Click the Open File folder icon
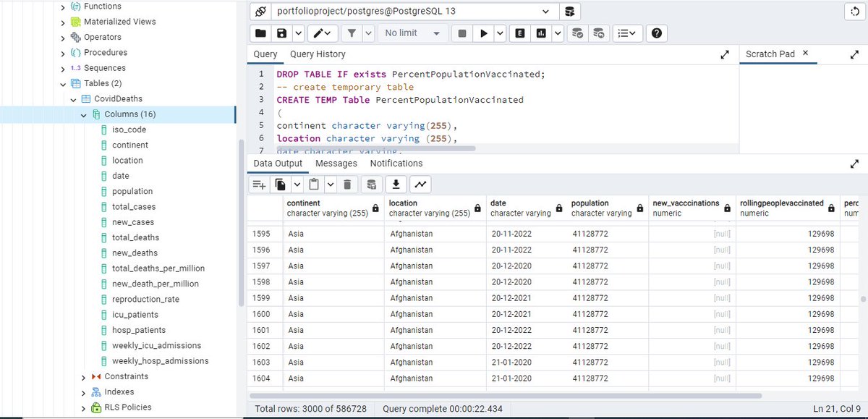Viewport: 868px width, 419px height. pyautogui.click(x=260, y=33)
